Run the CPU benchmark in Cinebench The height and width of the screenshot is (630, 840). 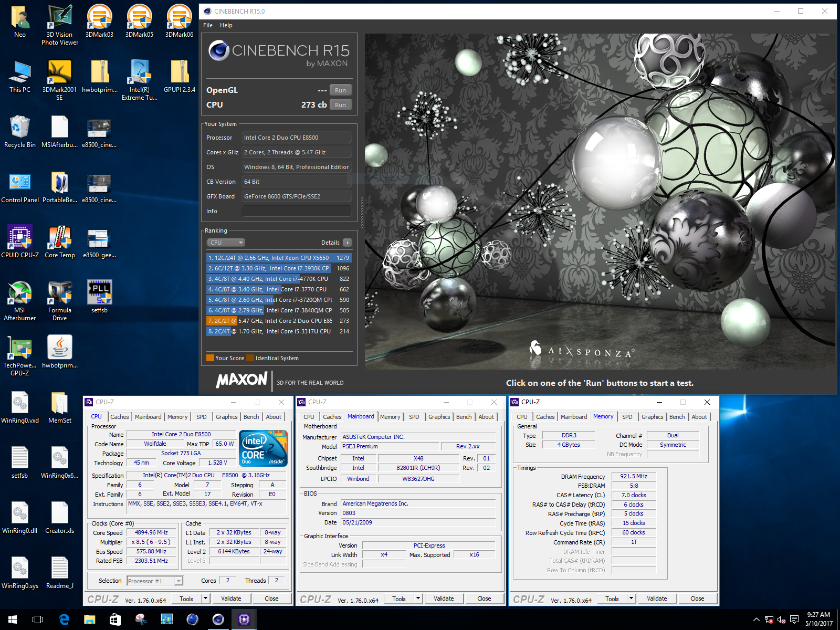click(x=341, y=105)
